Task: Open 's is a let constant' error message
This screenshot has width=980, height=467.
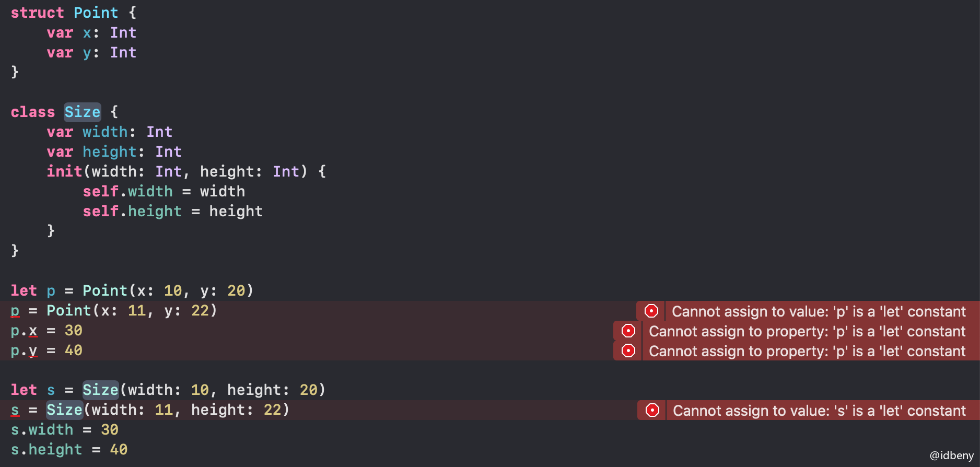Action: 819,411
